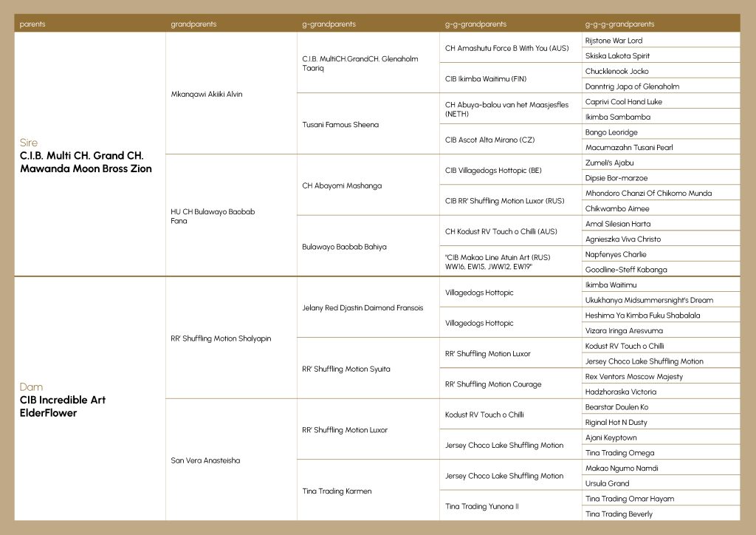Select 'RR' Shuffling Motion Syuita'
756x535 pixels.
[x=346, y=369]
